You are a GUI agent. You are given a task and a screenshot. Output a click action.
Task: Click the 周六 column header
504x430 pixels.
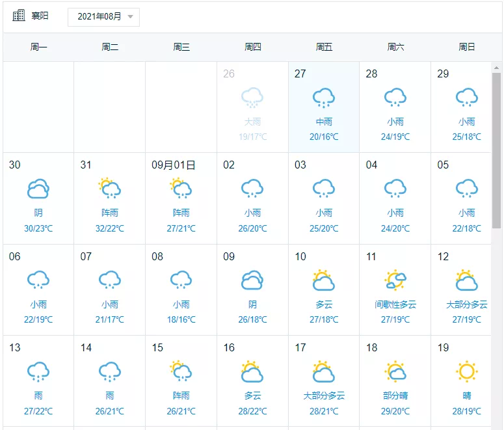click(x=395, y=47)
